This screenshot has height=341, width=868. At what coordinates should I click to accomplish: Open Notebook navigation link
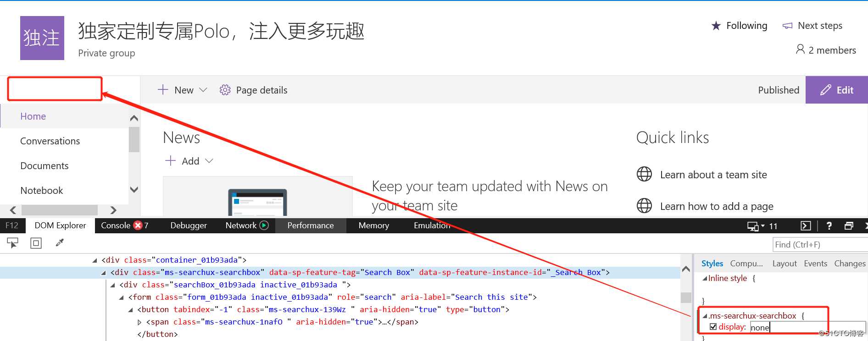pos(42,191)
